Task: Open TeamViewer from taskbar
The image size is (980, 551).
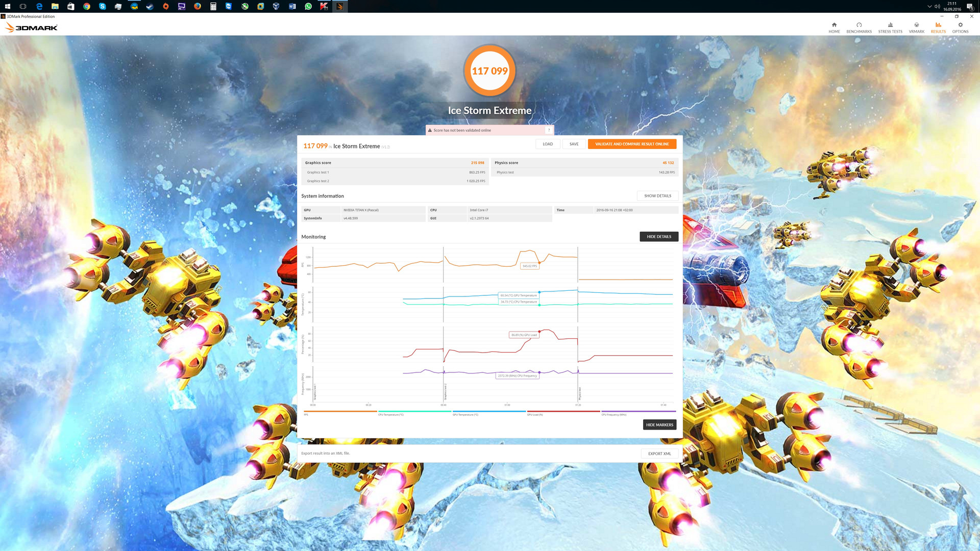Action: point(229,6)
